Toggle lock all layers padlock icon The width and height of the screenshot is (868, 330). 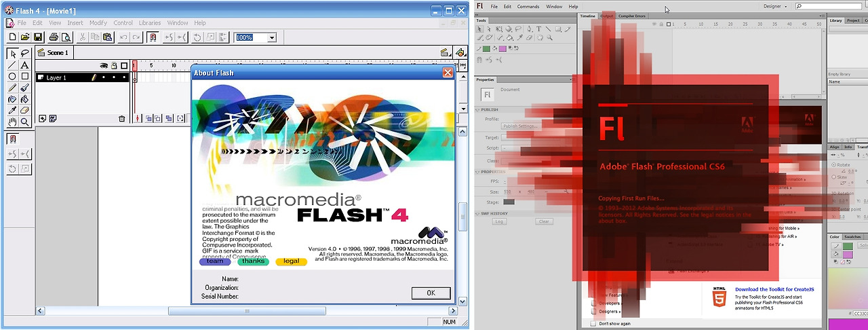(x=115, y=66)
